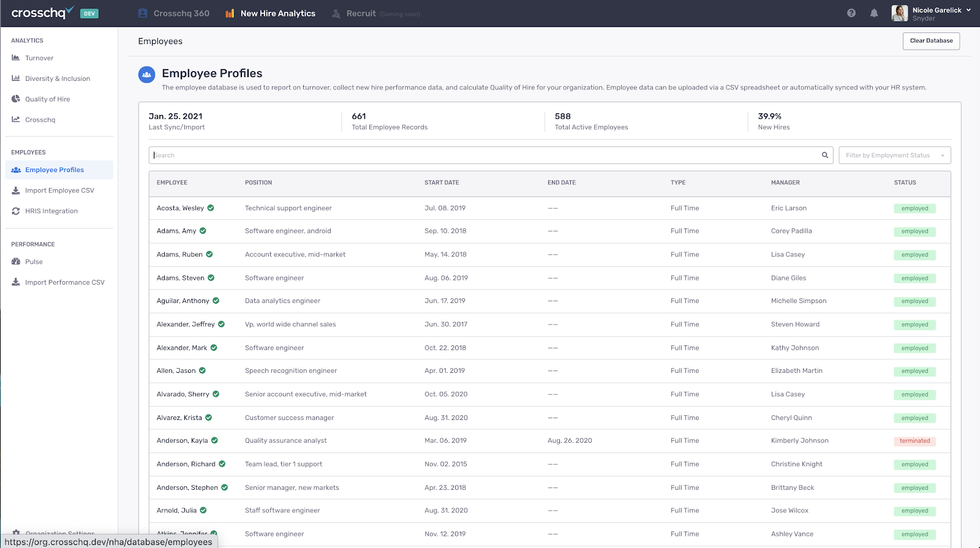980x548 pixels.
Task: Switch to Crosschq 360 tab
Action: tap(174, 13)
